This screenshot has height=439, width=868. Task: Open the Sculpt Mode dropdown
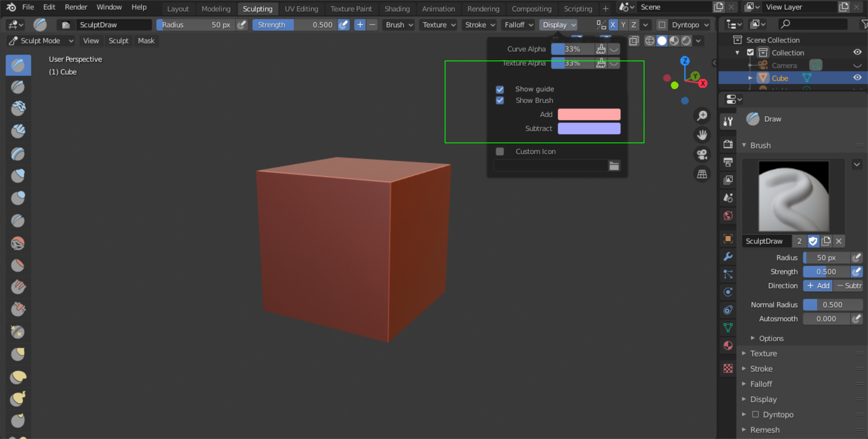(41, 41)
